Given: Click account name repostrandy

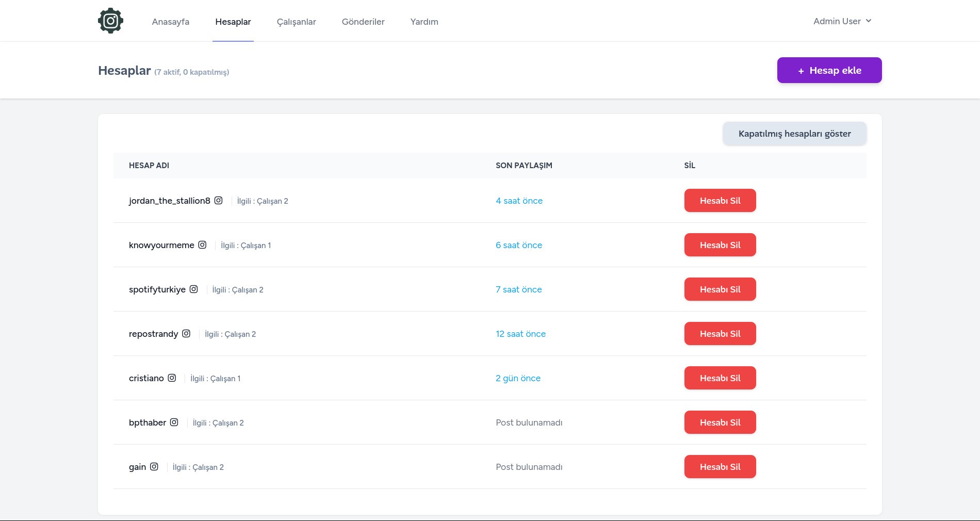Looking at the screenshot, I should (x=154, y=334).
